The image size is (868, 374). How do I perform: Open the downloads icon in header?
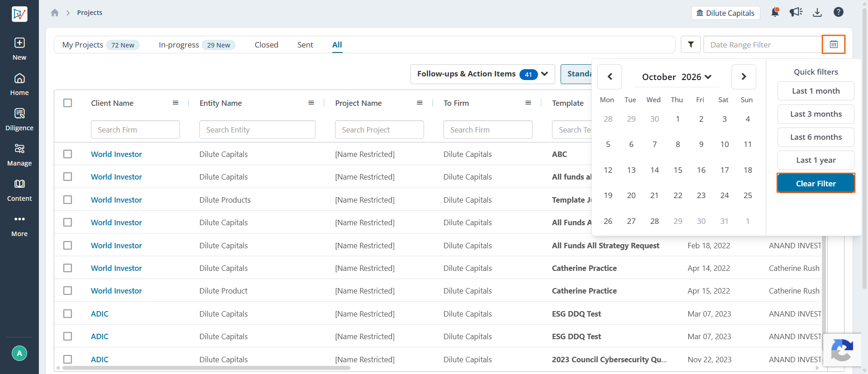(x=817, y=13)
